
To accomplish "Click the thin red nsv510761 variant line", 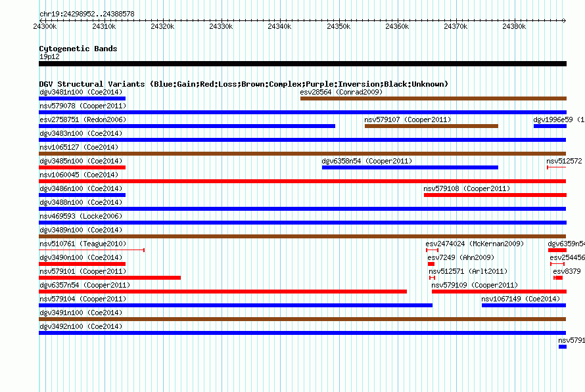I will tap(91, 250).
